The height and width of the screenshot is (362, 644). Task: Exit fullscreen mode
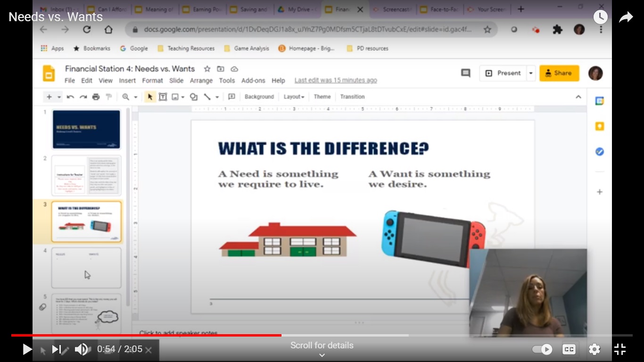point(620,349)
